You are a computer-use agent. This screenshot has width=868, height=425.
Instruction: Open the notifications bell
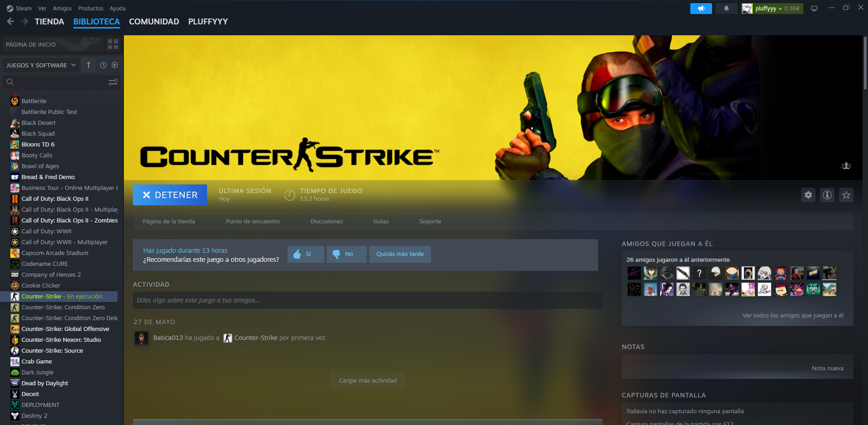pos(726,9)
